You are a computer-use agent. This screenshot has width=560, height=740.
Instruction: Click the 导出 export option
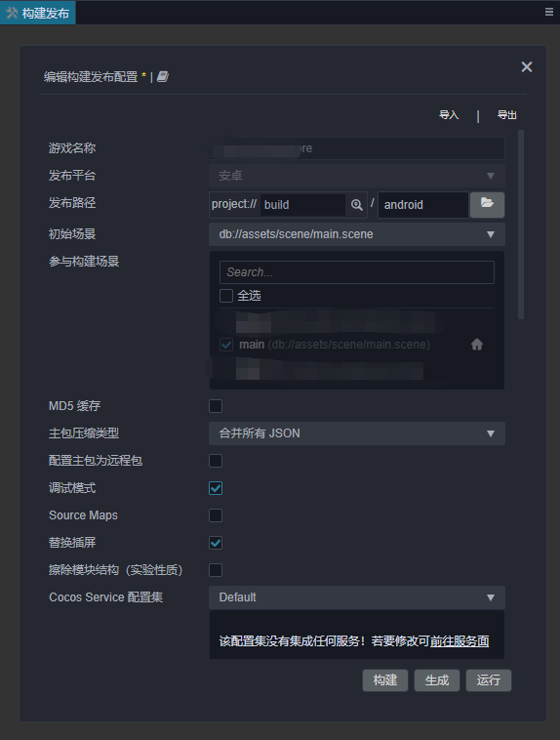(507, 114)
